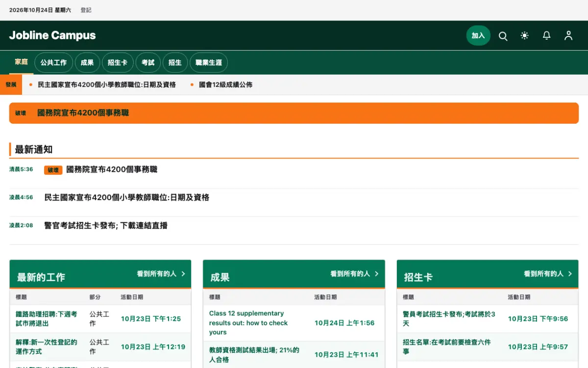Click date 10月23日 上午11:41
The image size is (588, 368).
[346, 355]
